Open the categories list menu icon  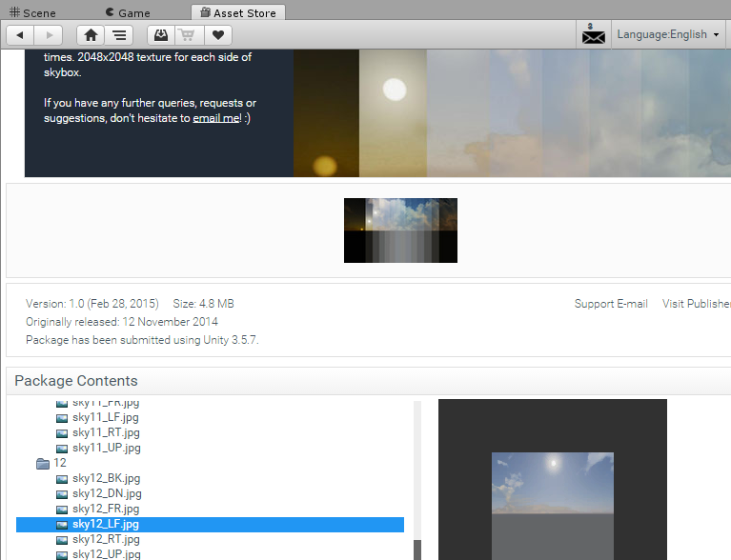click(x=118, y=35)
